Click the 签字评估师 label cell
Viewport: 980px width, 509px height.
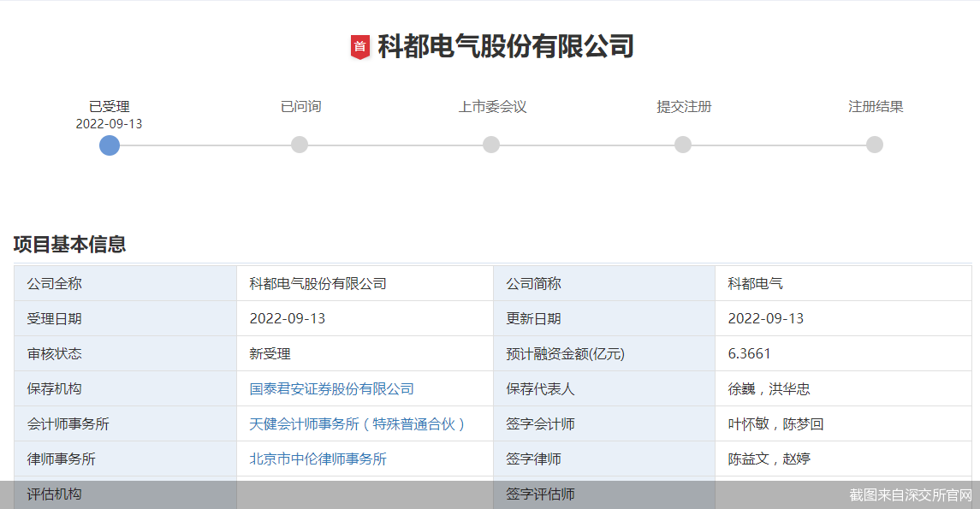(x=604, y=494)
